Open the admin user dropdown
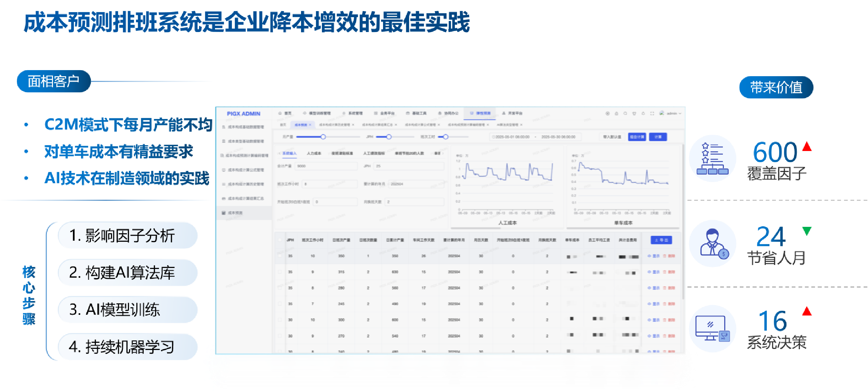 672,113
